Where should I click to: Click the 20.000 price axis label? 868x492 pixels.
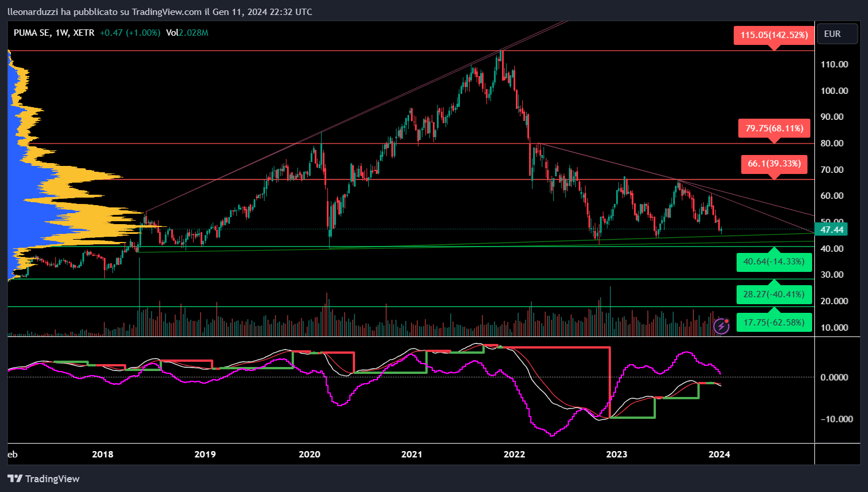835,301
